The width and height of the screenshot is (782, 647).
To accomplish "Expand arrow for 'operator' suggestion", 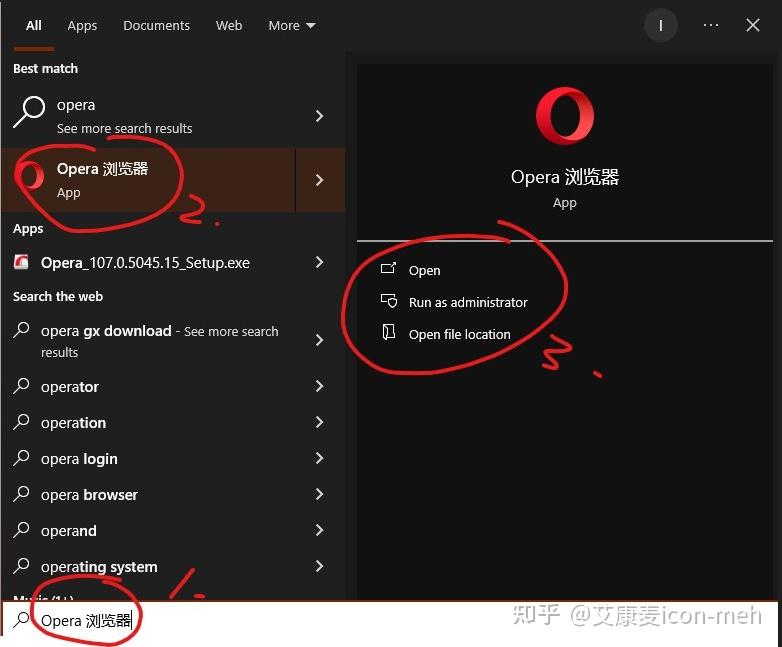I will click(x=319, y=386).
